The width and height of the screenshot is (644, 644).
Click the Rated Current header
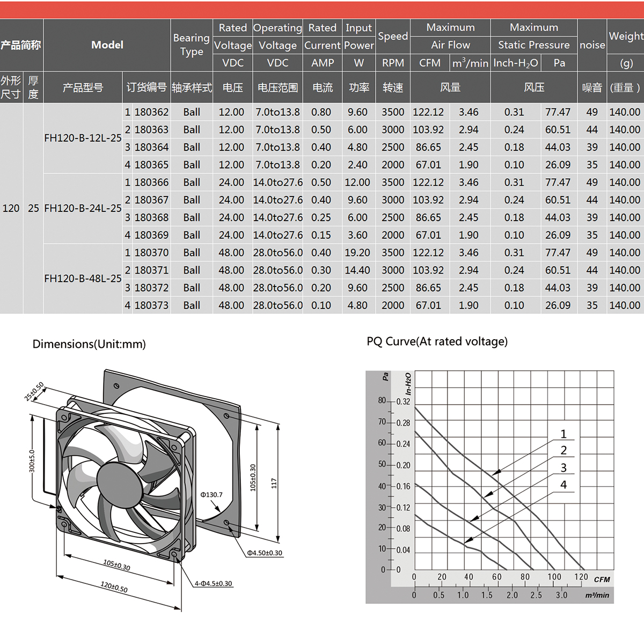pos(323,36)
